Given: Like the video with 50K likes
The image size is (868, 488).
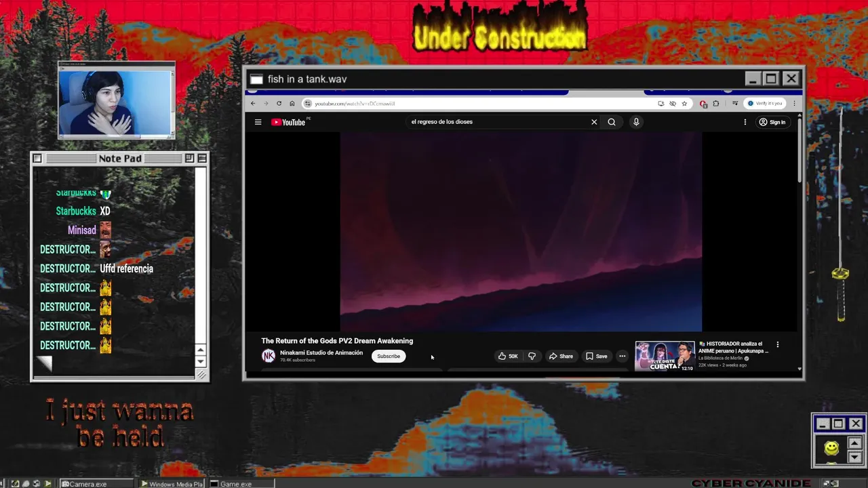Looking at the screenshot, I should point(508,357).
